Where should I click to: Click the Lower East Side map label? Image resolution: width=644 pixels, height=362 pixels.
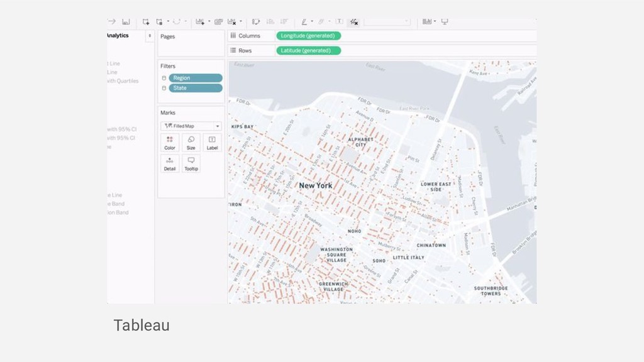click(x=436, y=187)
